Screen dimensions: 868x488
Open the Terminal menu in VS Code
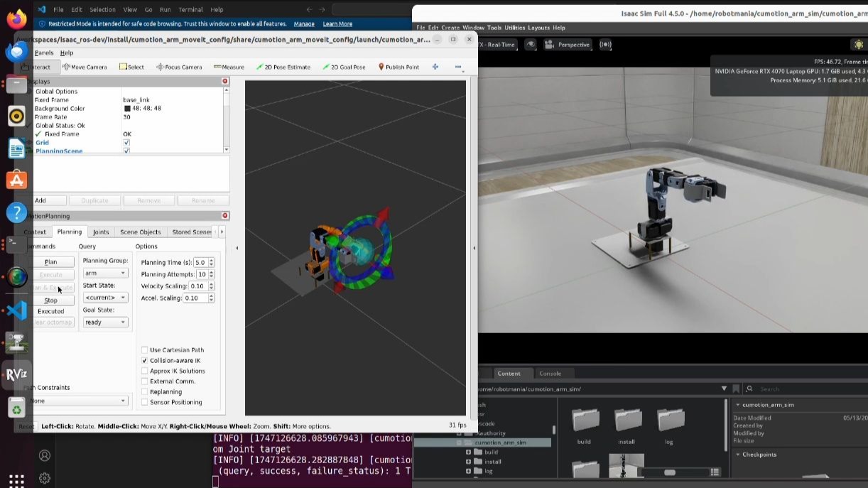point(190,10)
